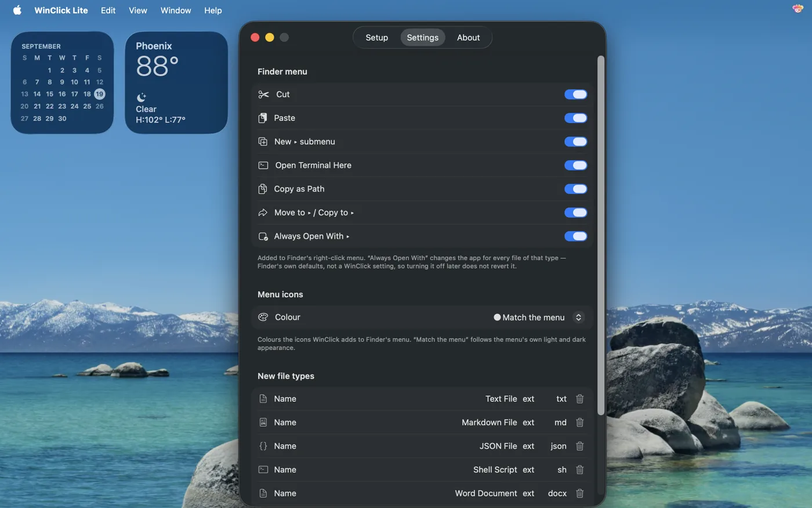This screenshot has width=812, height=508.
Task: Edit the docx extension field
Action: [x=557, y=493]
